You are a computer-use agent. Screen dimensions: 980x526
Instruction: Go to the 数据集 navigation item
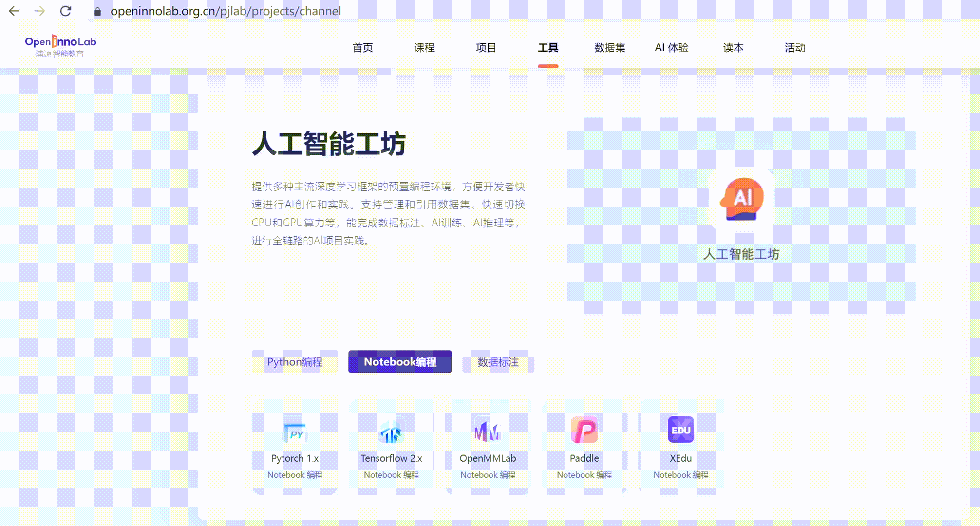609,48
